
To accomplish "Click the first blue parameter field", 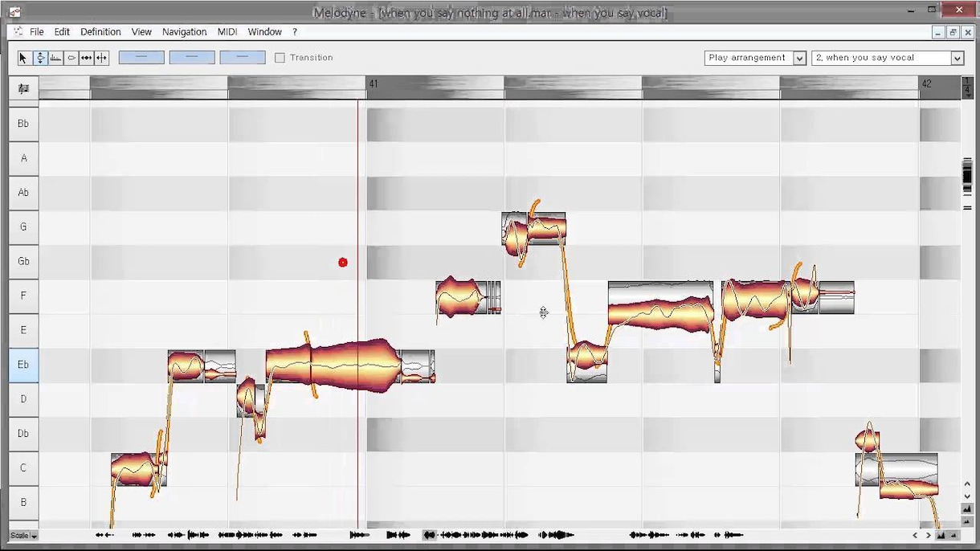I will [x=141, y=58].
